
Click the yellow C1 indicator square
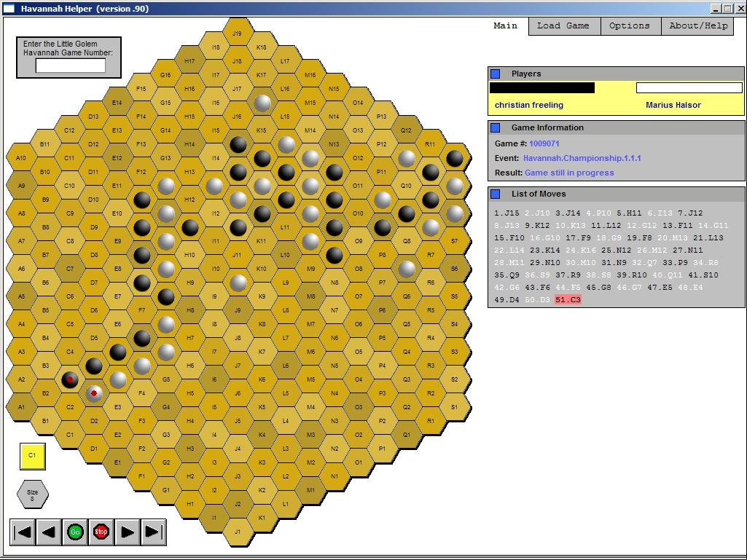coord(32,456)
